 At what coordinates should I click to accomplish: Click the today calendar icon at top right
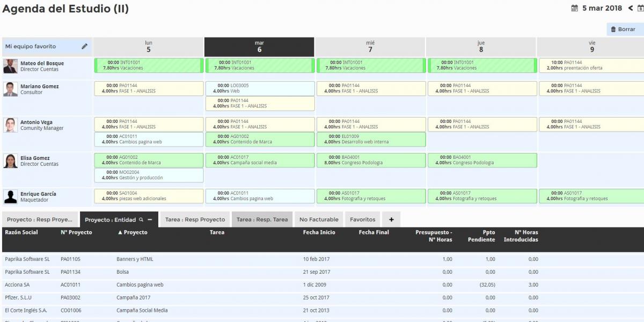tap(640, 9)
